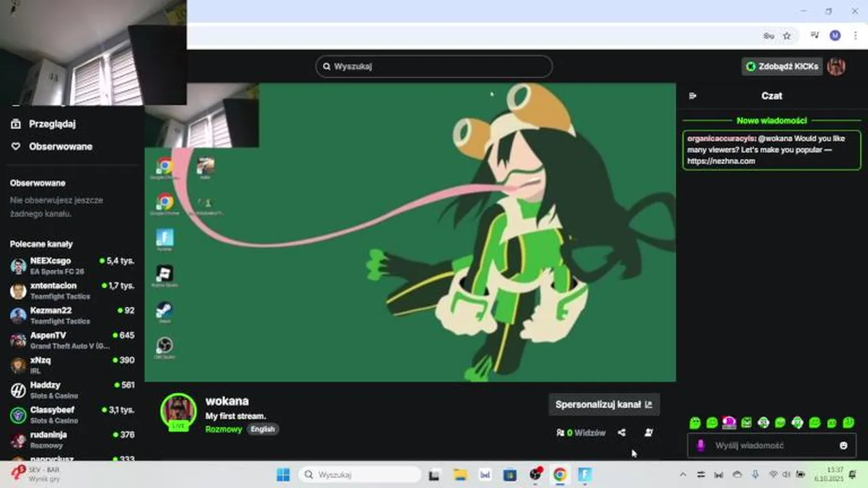Open Spersonalizuj kanał button
This screenshot has height=488, width=868.
coord(604,405)
